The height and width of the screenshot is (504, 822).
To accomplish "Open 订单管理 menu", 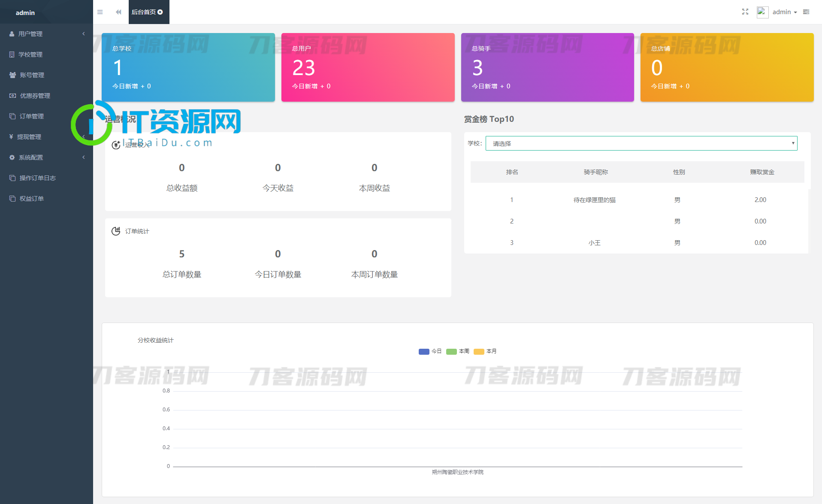I will click(x=46, y=116).
